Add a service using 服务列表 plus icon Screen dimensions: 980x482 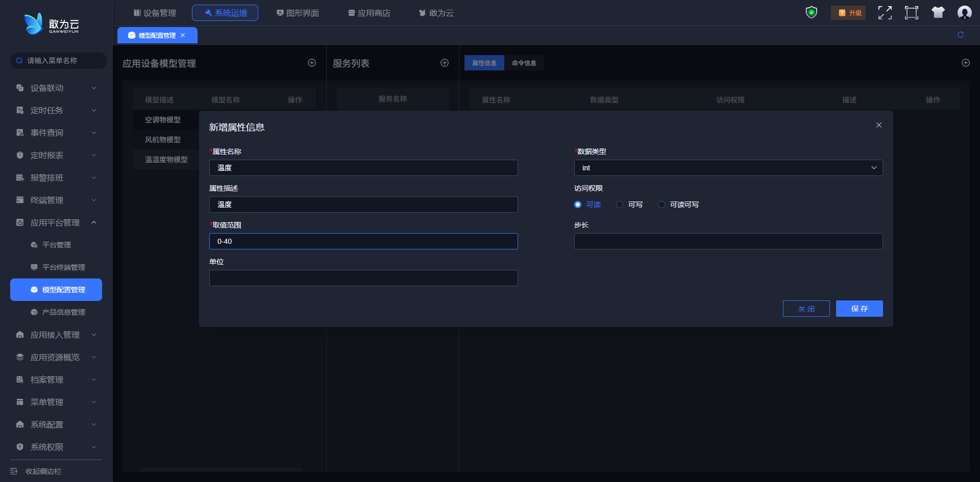pos(445,63)
